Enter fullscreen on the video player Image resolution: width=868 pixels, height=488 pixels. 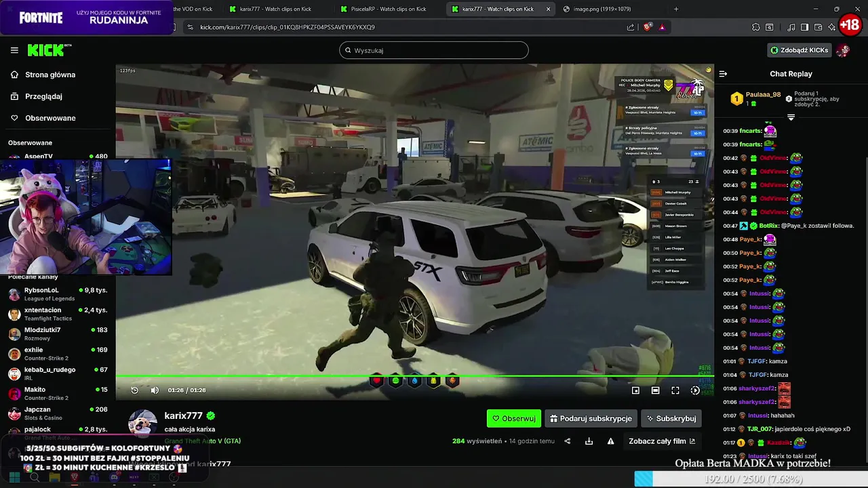click(675, 390)
